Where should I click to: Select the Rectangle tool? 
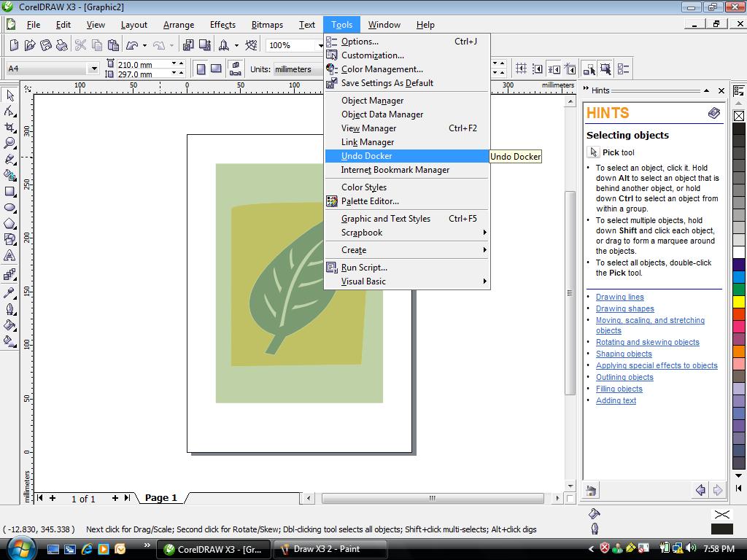[10, 191]
